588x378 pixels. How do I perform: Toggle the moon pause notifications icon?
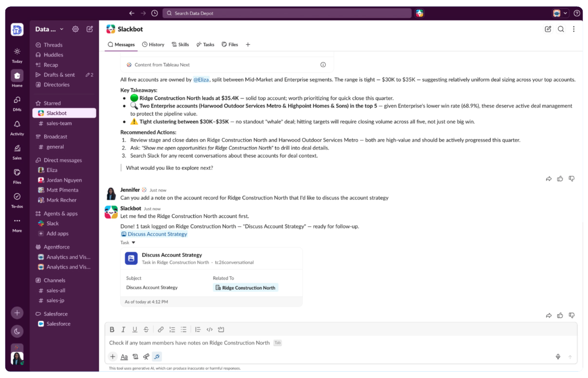point(17,331)
